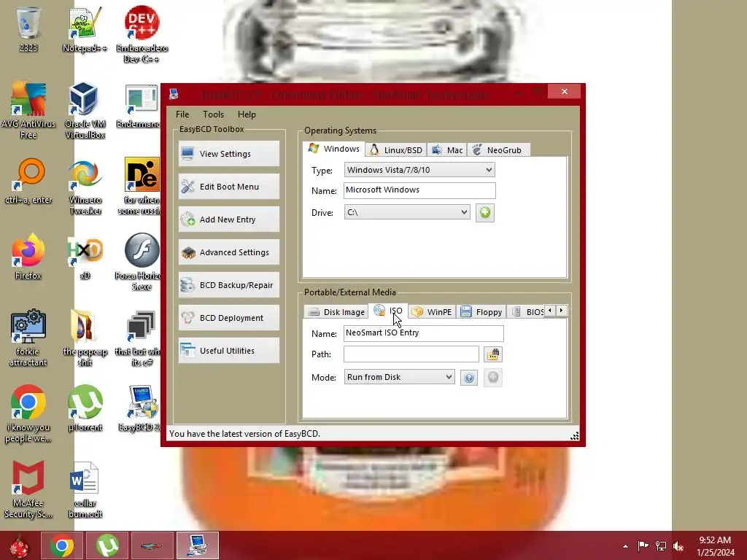This screenshot has height=560, width=747.
Task: Click Add New Entry button
Action: tap(228, 219)
